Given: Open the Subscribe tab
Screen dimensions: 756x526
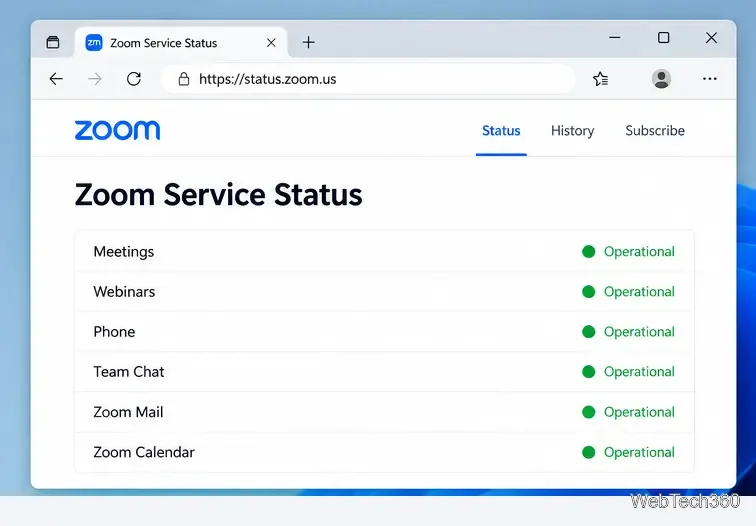Looking at the screenshot, I should point(655,131).
